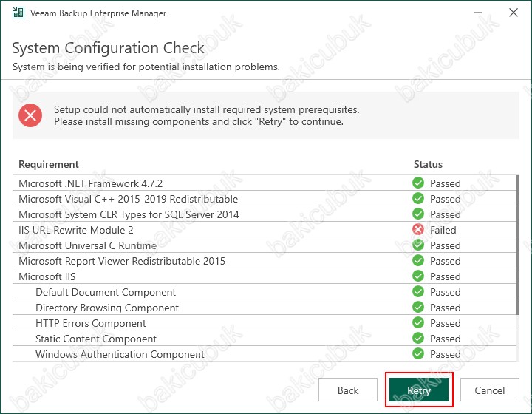This screenshot has height=414, width=532.
Task: Click Passed icon for HTTP Errors Component
Action: tap(418, 323)
